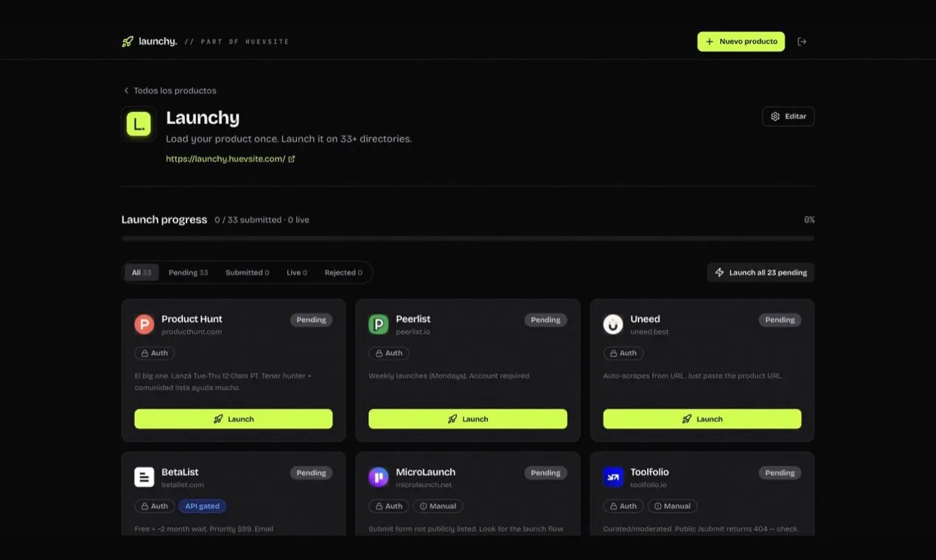Click the Auth tag on Uneed card
This screenshot has width=936, height=560.
[624, 353]
